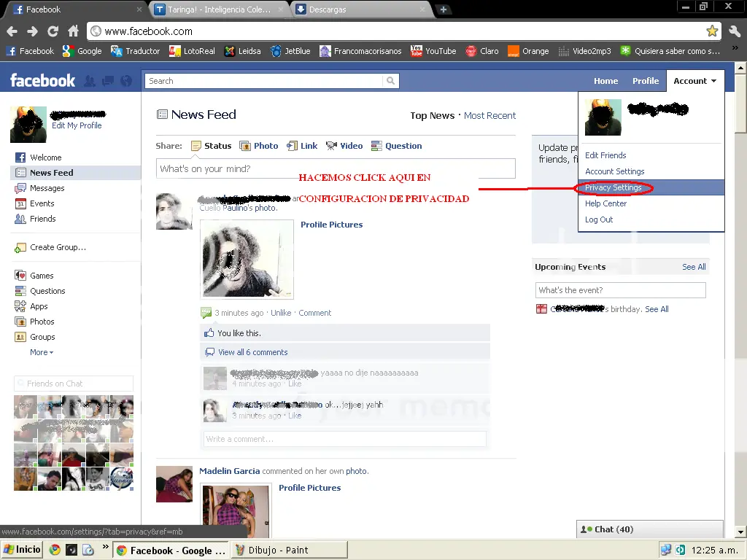Screen dimensions: 747x560
Task: Click Unlike on the photo post
Action: [281, 313]
